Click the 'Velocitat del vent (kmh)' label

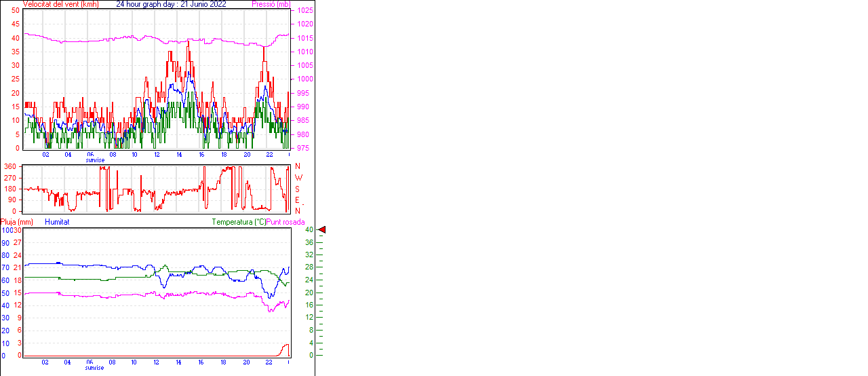pos(60,4)
